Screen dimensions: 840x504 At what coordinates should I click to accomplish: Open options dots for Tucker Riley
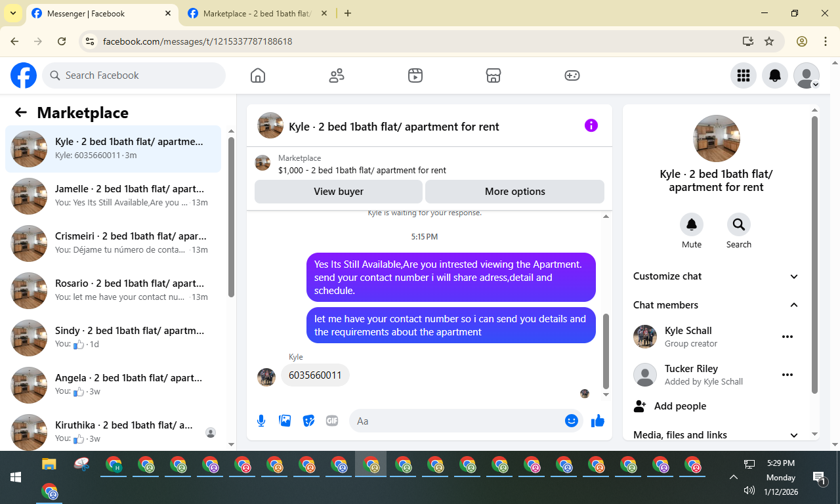787,375
